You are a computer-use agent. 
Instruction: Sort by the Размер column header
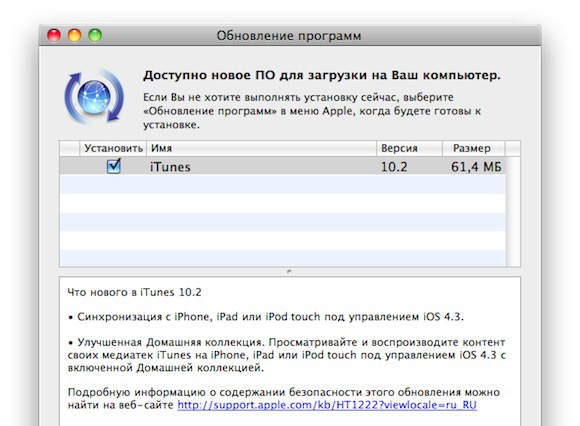(x=474, y=148)
